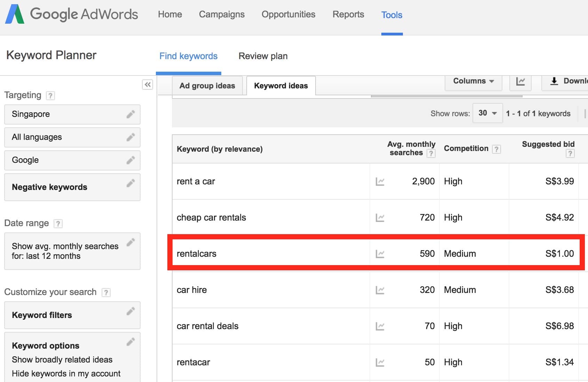Open the Negative keywords box
Viewport: 588px width, 382px height.
pyautogui.click(x=72, y=187)
